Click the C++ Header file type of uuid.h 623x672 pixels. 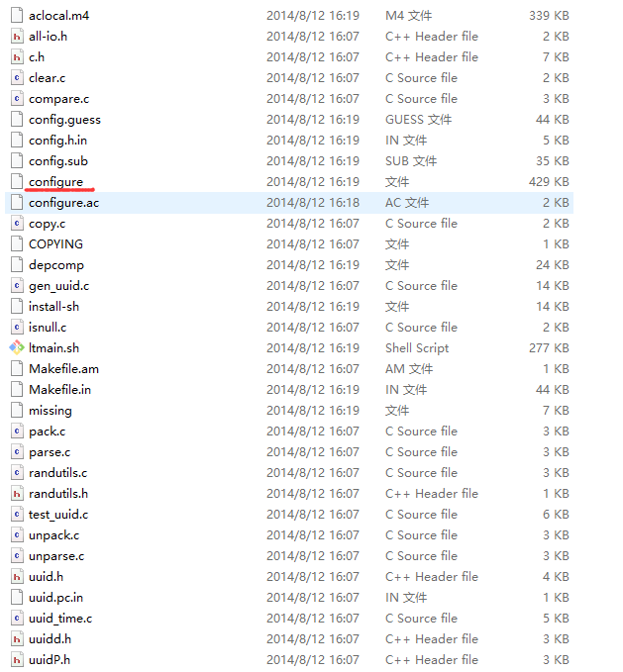(x=431, y=577)
